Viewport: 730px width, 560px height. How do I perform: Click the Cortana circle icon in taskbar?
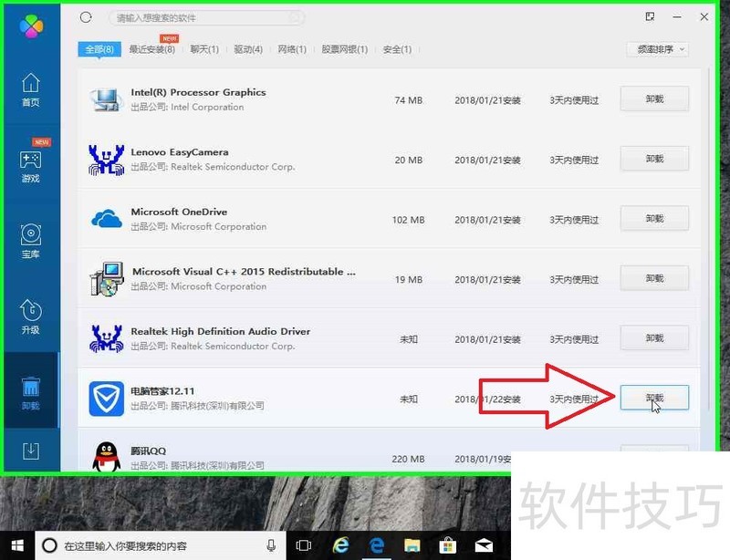(x=50, y=545)
